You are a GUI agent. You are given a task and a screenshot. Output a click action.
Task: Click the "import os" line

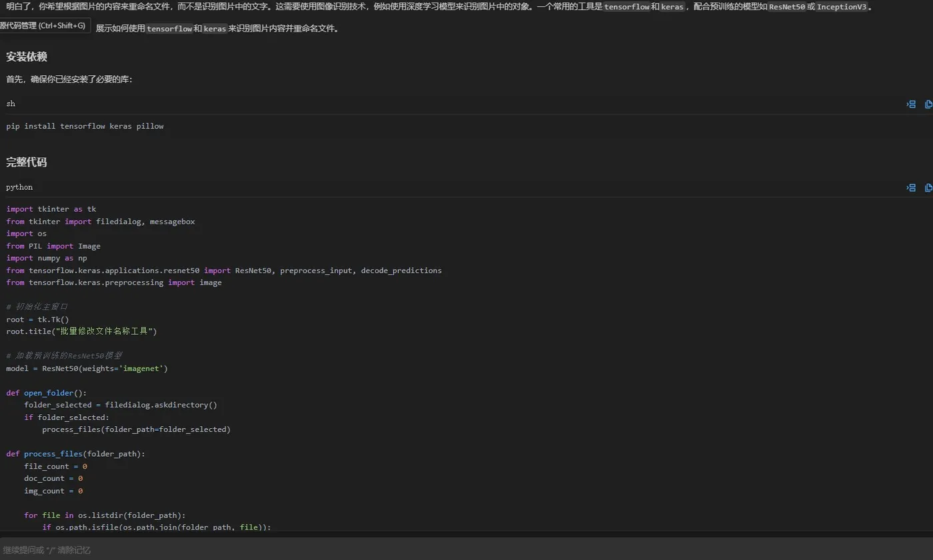(26, 234)
